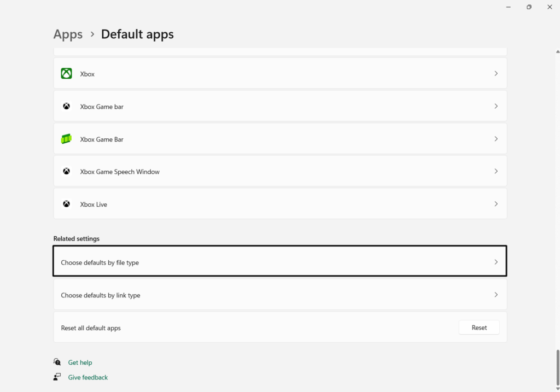Screen dimensions: 560x392
Task: Open the Give feedback link
Action: pos(88,377)
